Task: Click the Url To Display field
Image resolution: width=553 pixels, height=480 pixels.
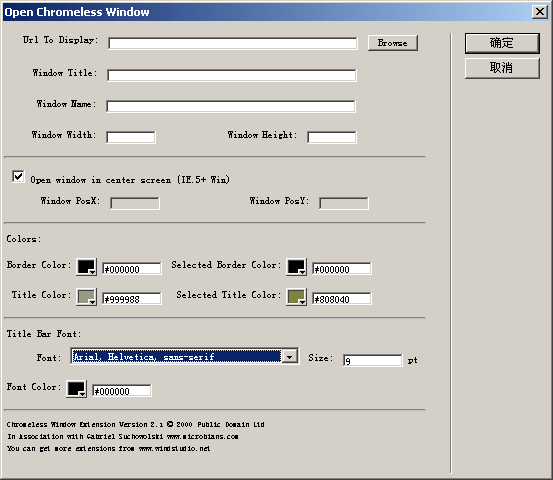Action: (233, 44)
